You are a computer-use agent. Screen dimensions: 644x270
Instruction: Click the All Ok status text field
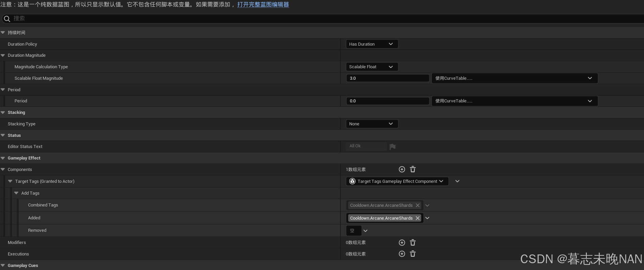pyautogui.click(x=366, y=146)
